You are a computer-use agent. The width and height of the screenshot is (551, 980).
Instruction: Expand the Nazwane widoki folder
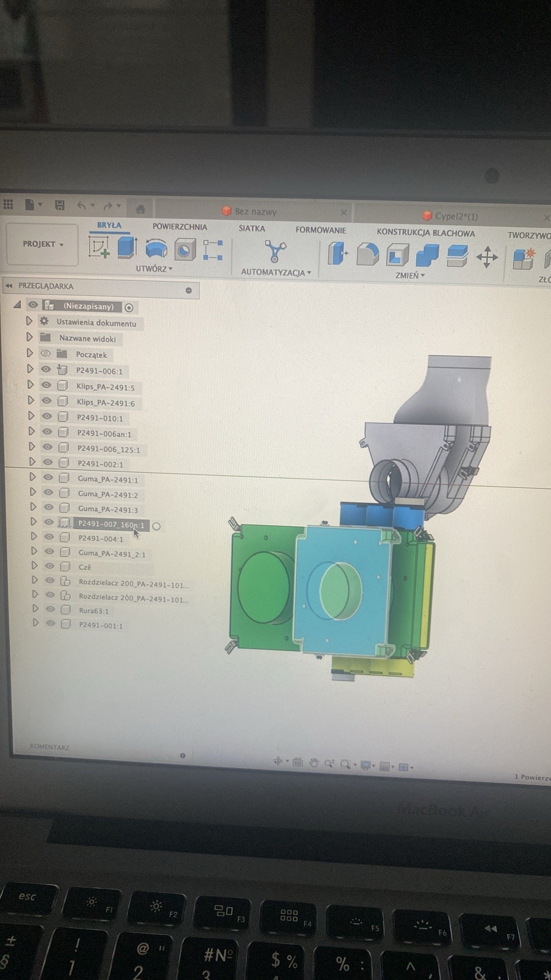30,337
